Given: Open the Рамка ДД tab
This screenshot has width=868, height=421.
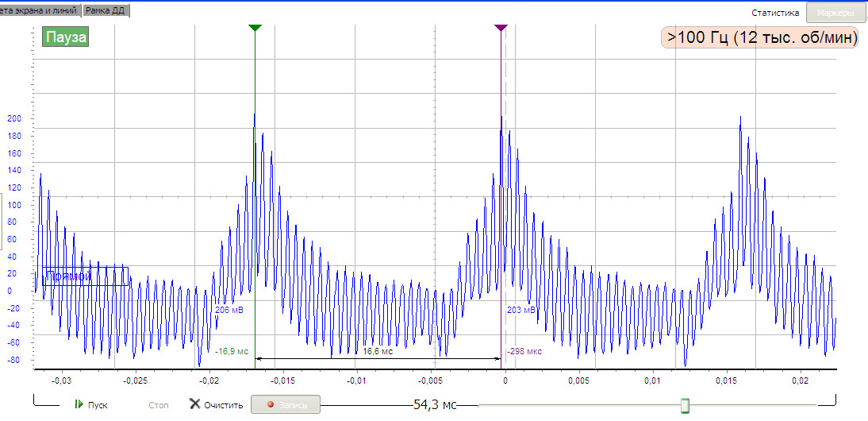Looking at the screenshot, I should (106, 10).
